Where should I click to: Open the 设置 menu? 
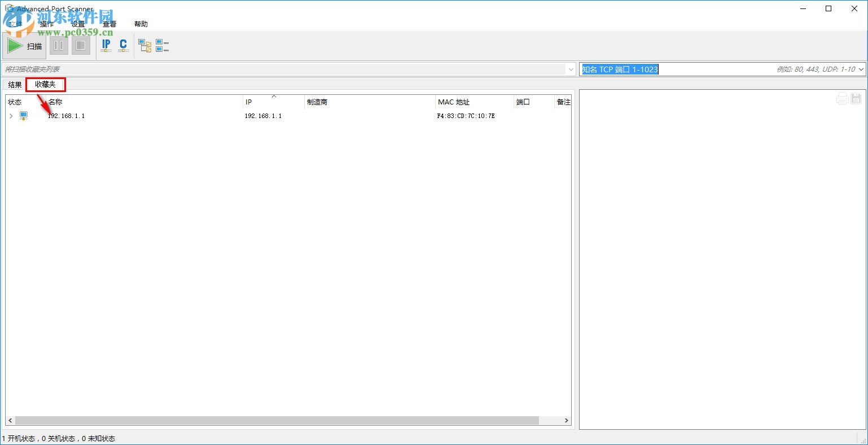pos(78,24)
